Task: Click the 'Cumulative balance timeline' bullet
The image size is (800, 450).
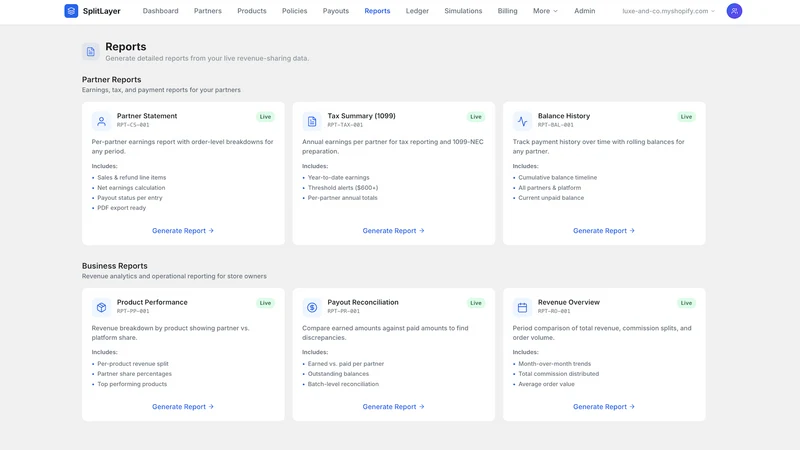Action: (x=558, y=178)
